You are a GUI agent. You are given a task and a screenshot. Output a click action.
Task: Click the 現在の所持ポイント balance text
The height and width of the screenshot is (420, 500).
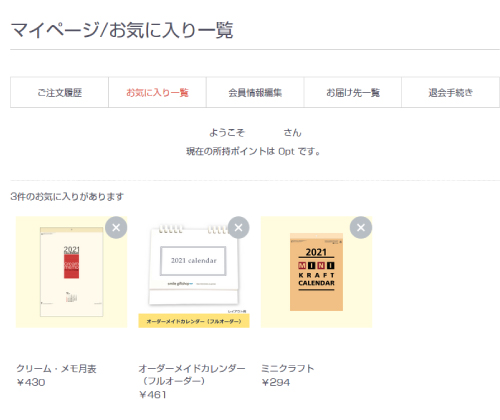tap(253, 151)
